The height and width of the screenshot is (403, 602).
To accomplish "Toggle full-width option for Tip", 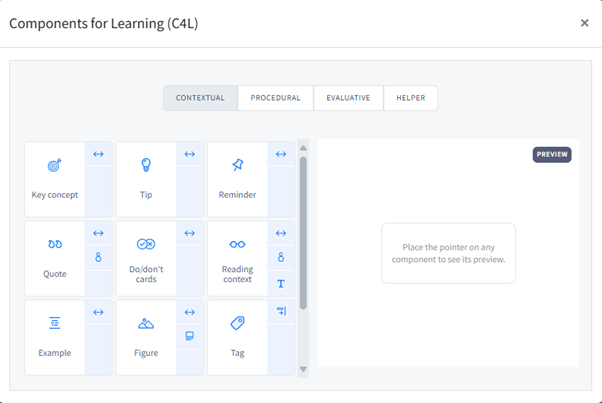I will (189, 154).
